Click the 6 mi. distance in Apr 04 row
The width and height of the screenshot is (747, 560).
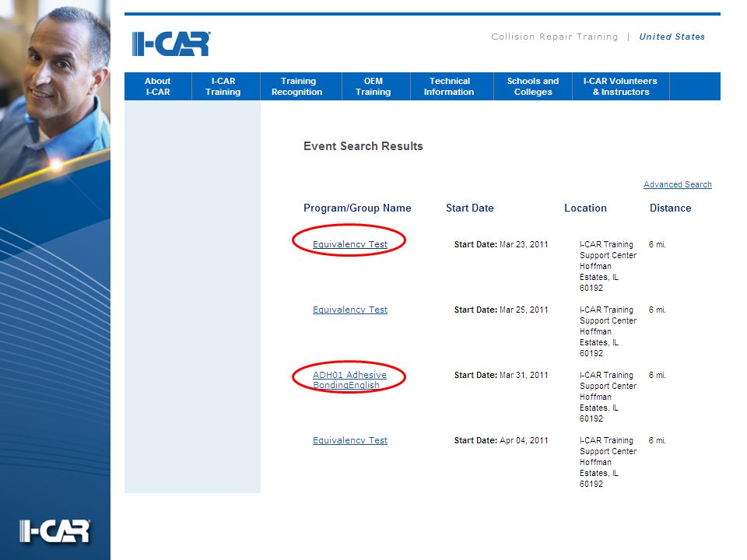657,440
